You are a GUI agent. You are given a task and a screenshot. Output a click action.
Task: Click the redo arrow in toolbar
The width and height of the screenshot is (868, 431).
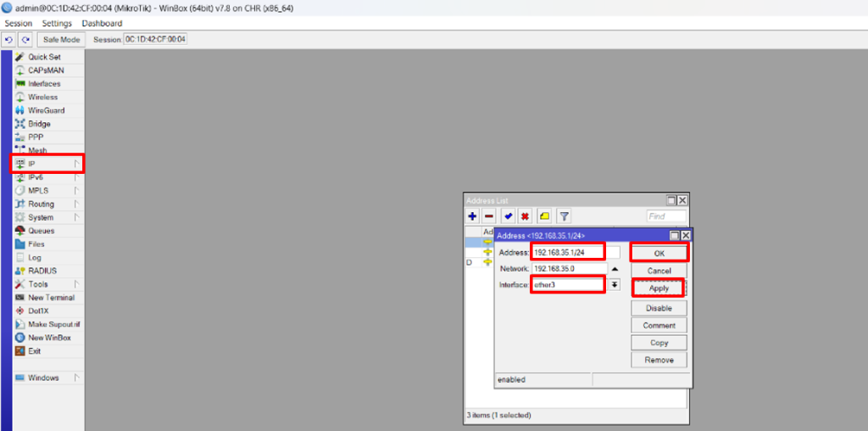[25, 39]
